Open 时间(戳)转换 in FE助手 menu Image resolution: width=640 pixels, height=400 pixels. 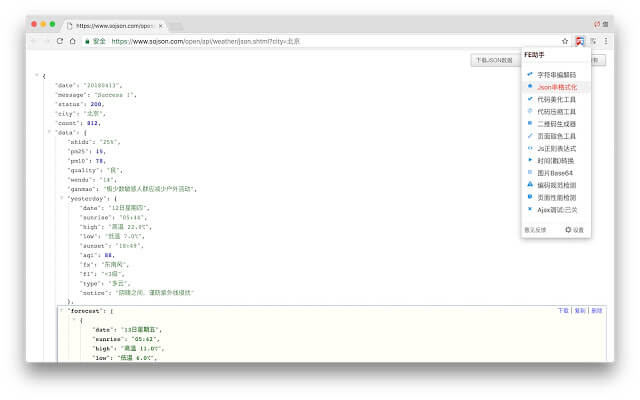556,160
